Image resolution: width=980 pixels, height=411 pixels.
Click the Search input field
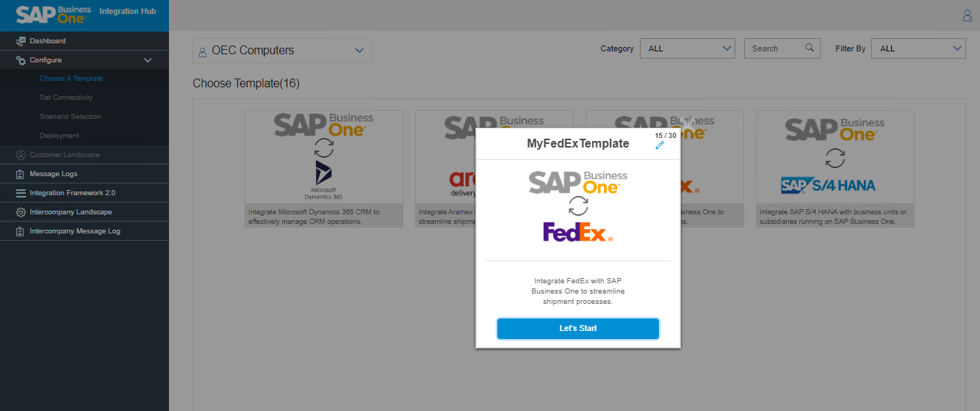coord(775,48)
